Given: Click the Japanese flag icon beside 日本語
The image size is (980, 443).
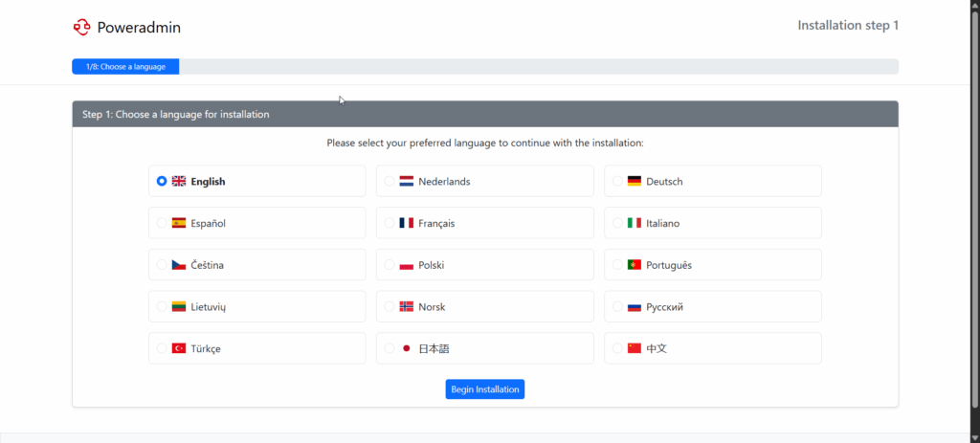Looking at the screenshot, I should [406, 348].
